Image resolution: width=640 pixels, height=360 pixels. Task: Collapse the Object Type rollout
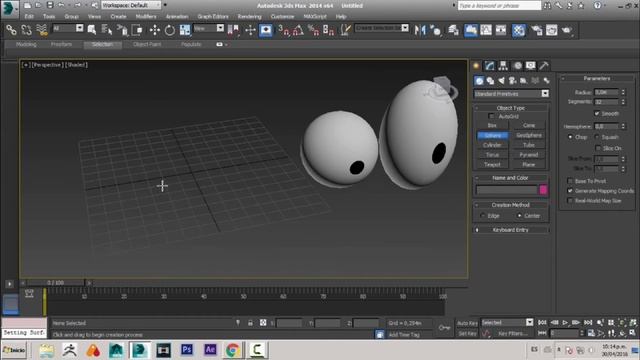click(x=511, y=108)
